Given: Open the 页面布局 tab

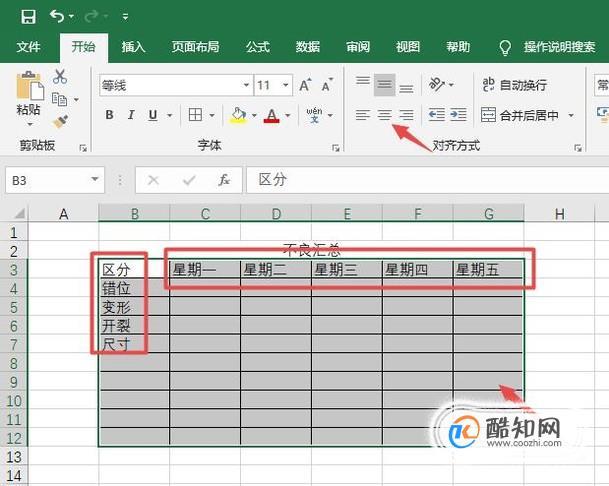Looking at the screenshot, I should 195,47.
